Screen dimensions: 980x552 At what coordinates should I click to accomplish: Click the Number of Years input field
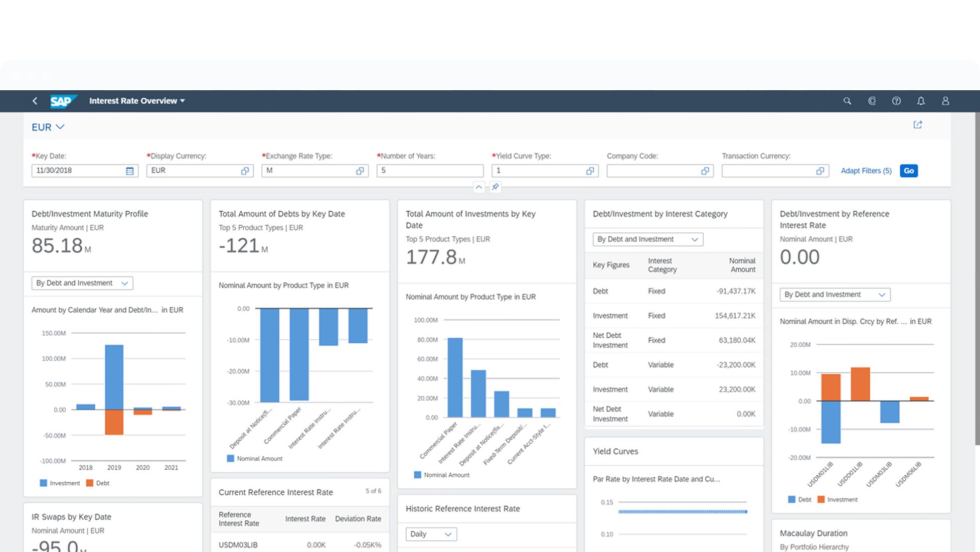tap(429, 171)
